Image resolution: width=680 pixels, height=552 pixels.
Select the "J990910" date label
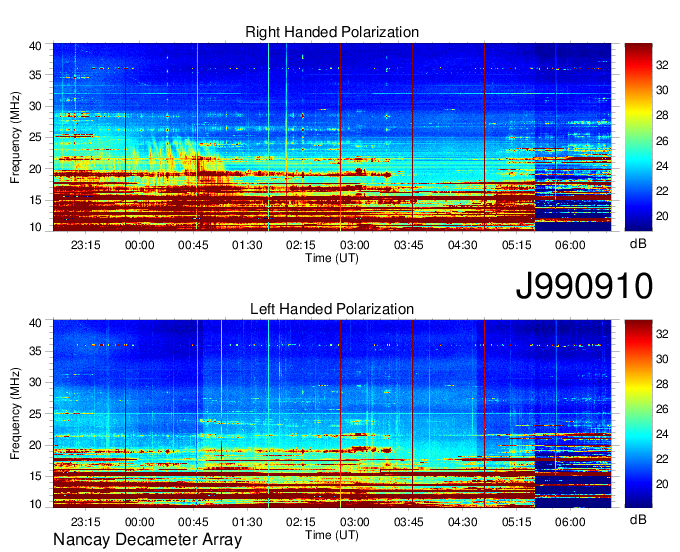(584, 286)
